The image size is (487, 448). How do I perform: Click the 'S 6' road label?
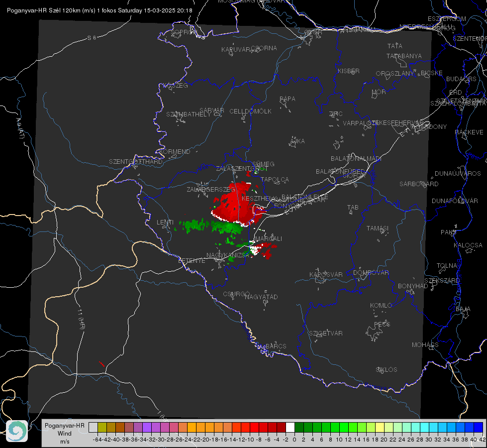pos(92,38)
